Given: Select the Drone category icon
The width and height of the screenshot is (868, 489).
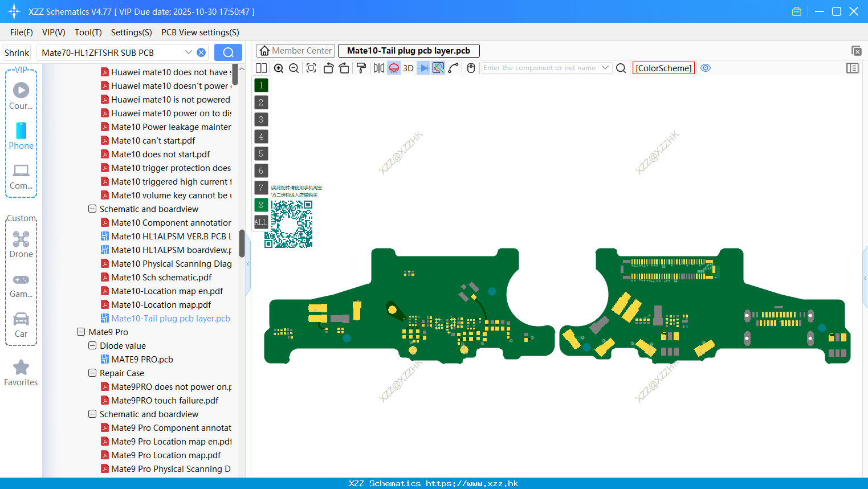Looking at the screenshot, I should tap(21, 239).
